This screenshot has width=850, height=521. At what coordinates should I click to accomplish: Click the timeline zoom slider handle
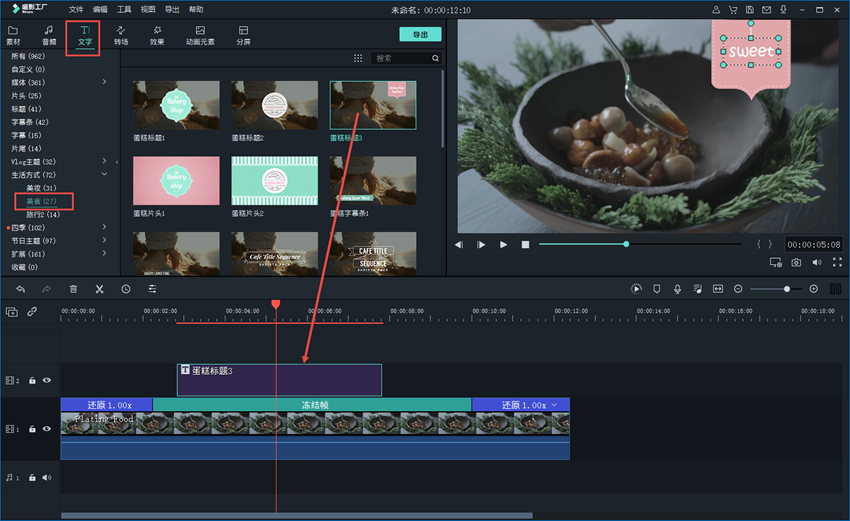tap(787, 289)
